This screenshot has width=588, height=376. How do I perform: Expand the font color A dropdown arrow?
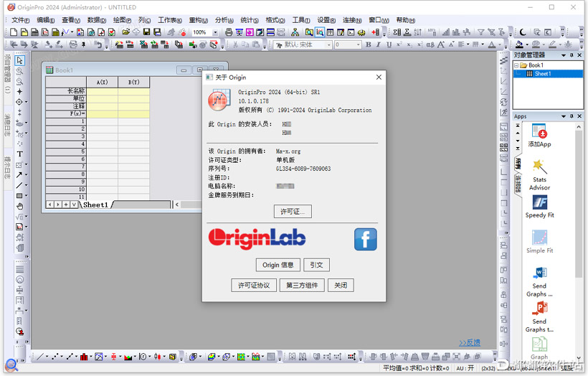click(500, 44)
